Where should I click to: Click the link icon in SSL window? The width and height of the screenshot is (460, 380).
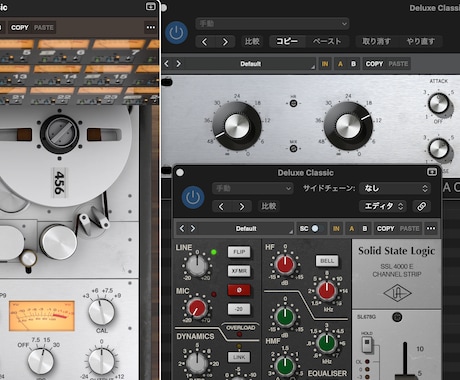(421, 206)
